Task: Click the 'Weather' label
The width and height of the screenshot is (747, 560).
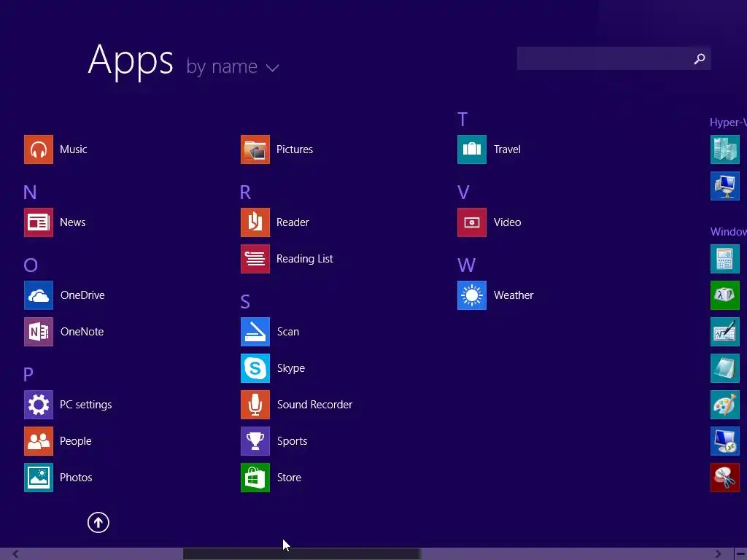Action: click(514, 295)
